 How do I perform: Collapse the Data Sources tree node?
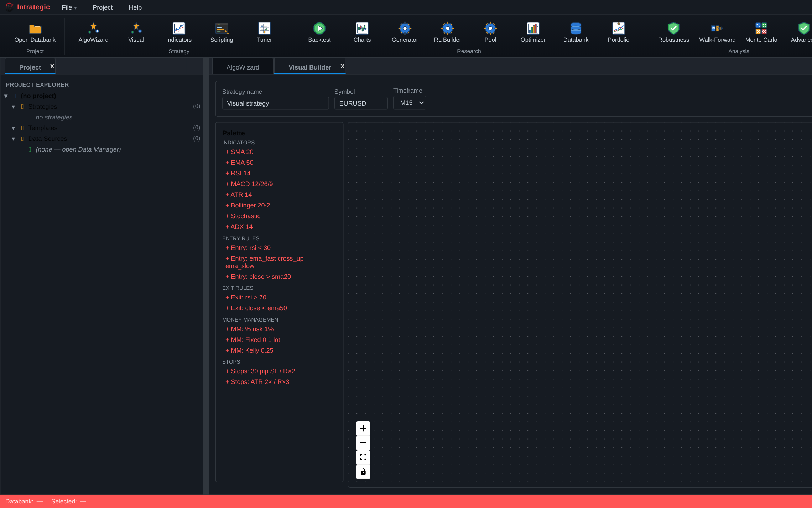pos(13,139)
